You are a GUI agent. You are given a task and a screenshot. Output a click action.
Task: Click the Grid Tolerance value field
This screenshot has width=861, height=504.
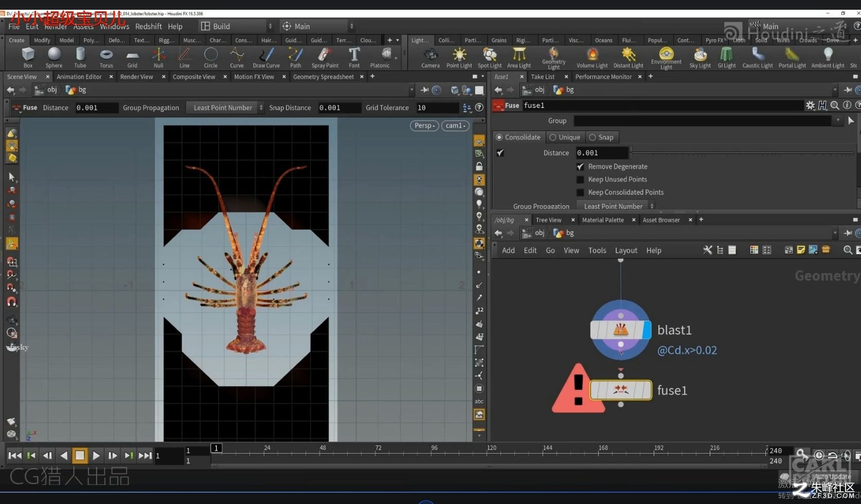436,107
